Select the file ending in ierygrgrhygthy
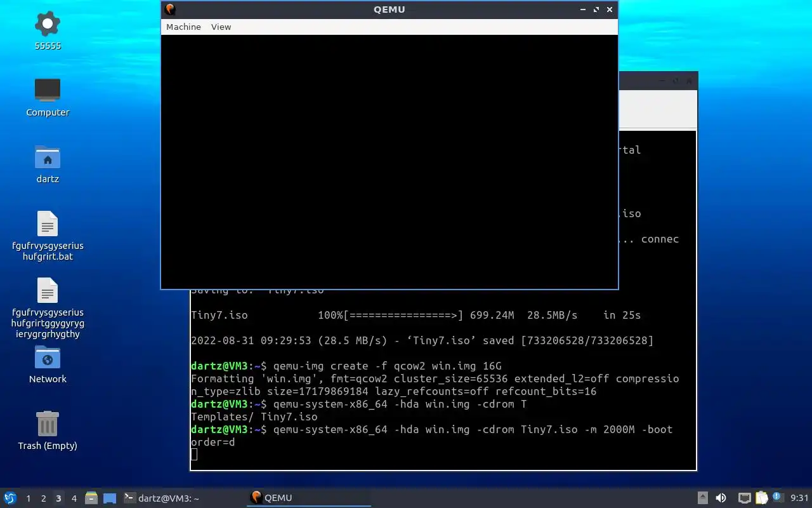This screenshot has height=508, width=812. click(x=48, y=308)
